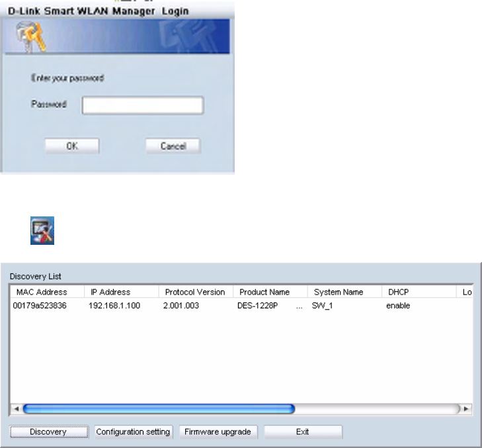This screenshot has width=482, height=448.
Task: Select the 192.168.1.100 IP cell
Action: coord(114,306)
